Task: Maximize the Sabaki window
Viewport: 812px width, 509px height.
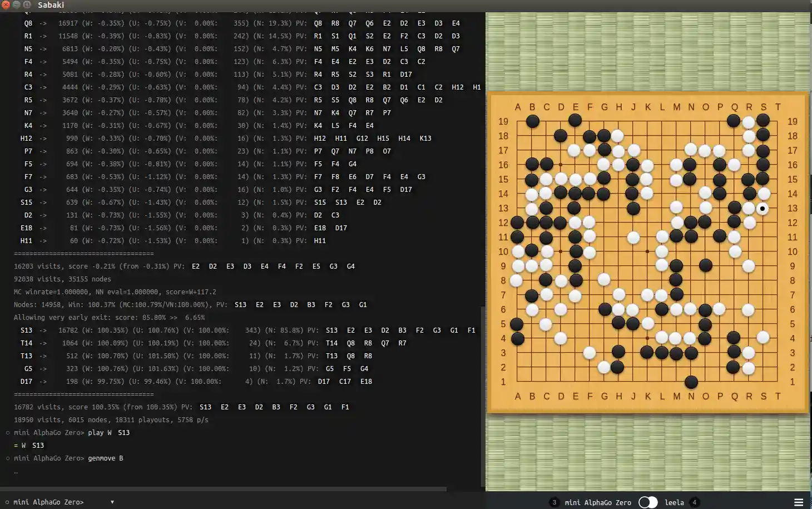Action: click(x=27, y=4)
